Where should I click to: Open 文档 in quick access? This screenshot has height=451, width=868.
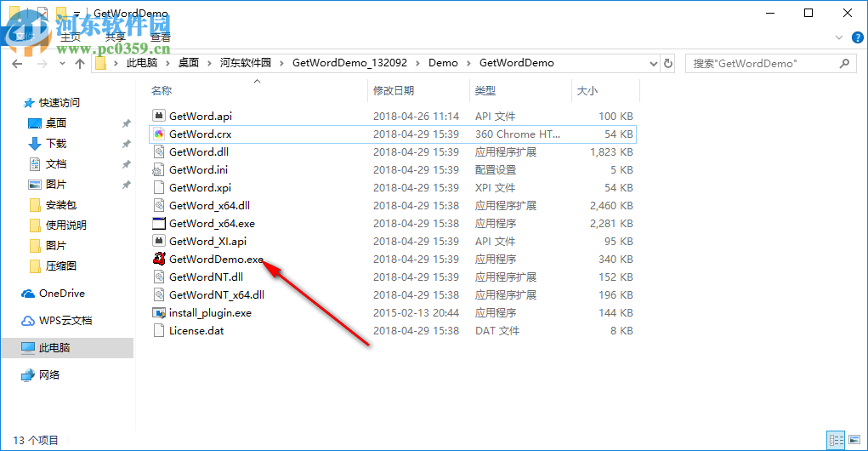pyautogui.click(x=56, y=164)
